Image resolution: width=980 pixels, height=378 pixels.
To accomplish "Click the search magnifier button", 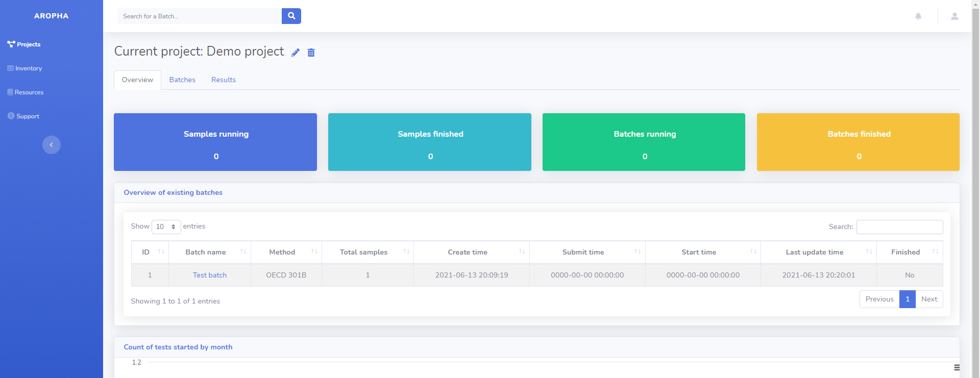I will 291,16.
